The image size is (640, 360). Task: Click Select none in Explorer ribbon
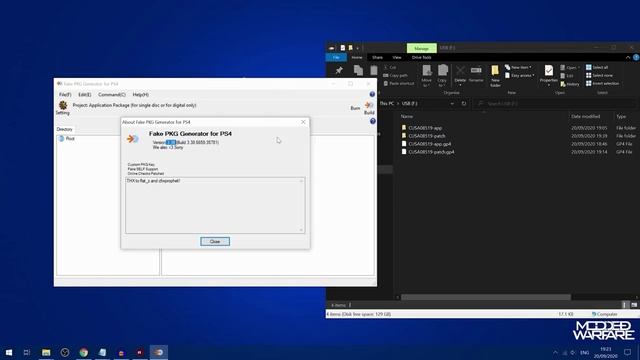point(599,76)
